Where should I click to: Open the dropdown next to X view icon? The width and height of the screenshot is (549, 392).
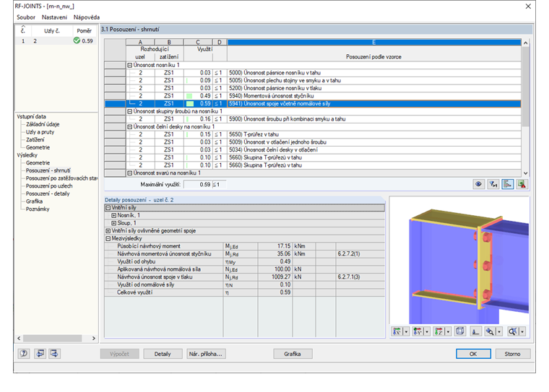pyautogui.click(x=406, y=331)
